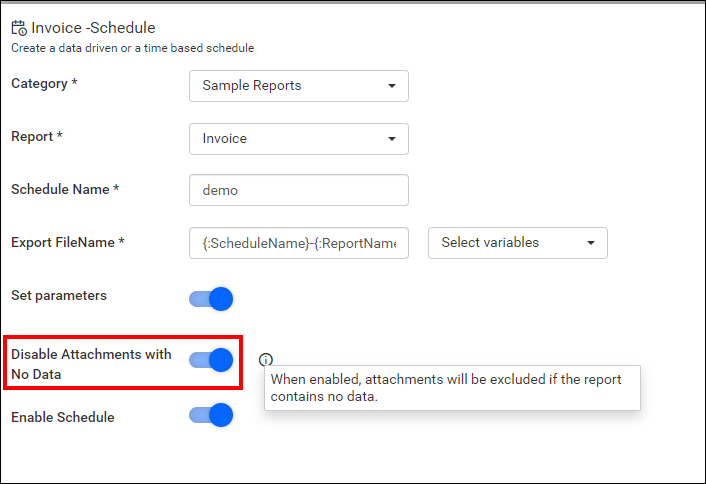Viewport: 706px width, 484px height.
Task: Click the schedule description subtitle text
Action: [132, 48]
